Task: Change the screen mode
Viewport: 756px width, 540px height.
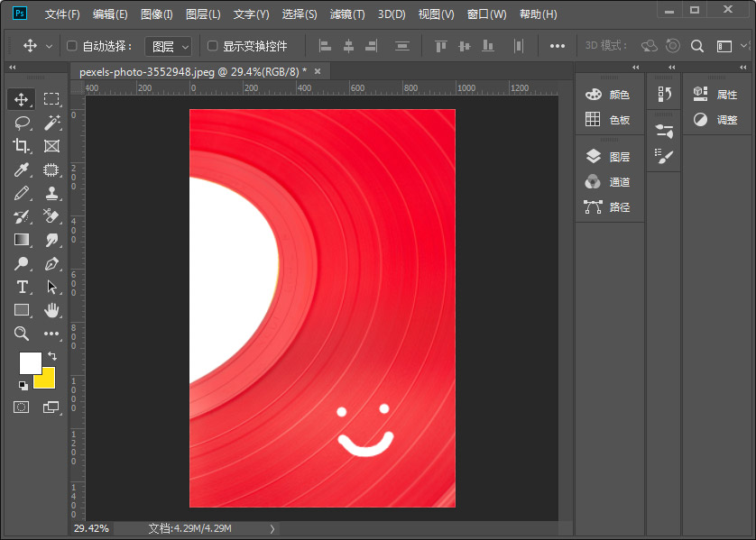Action: 51,407
